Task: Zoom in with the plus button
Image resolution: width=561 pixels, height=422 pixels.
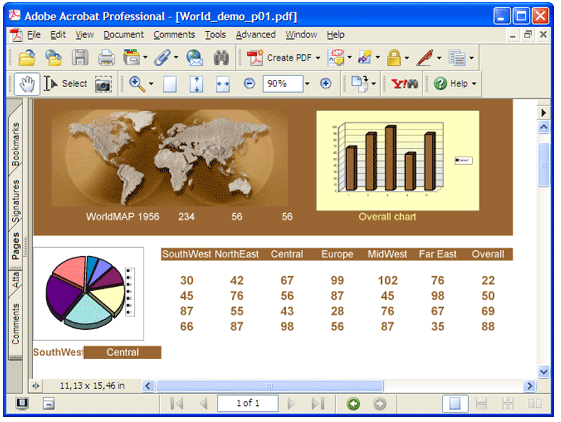Action: tap(326, 84)
